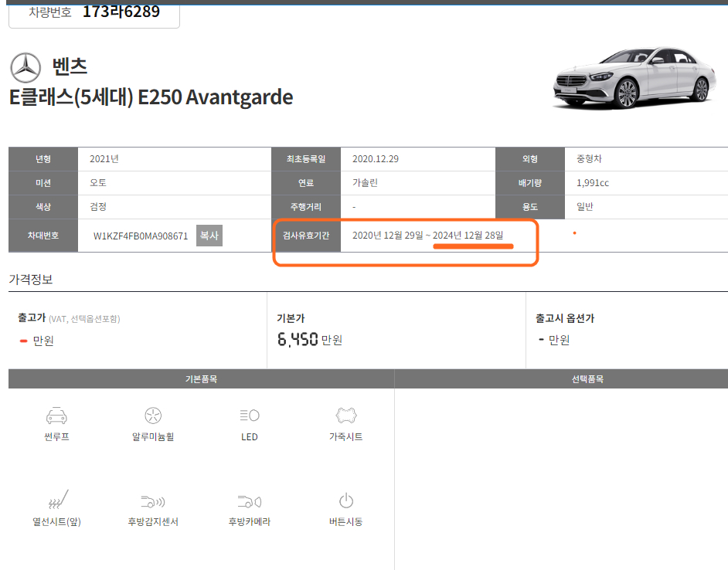Click the 썬루프 option label text

click(56, 436)
